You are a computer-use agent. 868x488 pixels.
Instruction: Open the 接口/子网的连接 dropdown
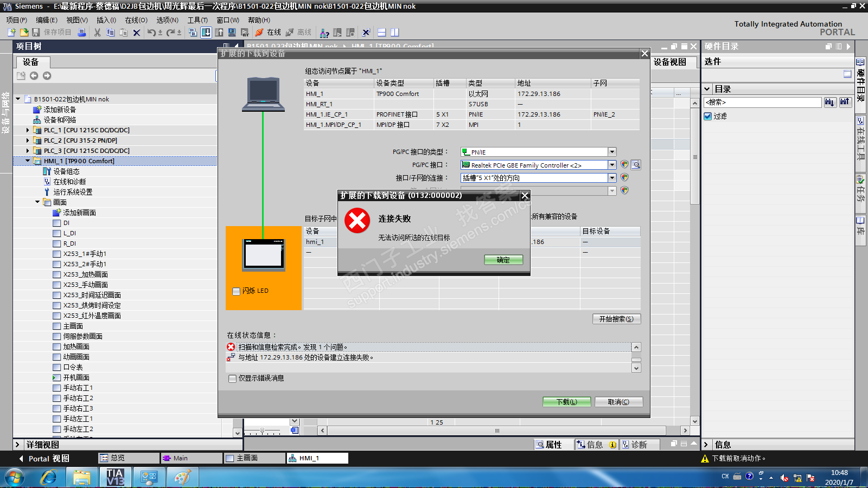pos(612,178)
